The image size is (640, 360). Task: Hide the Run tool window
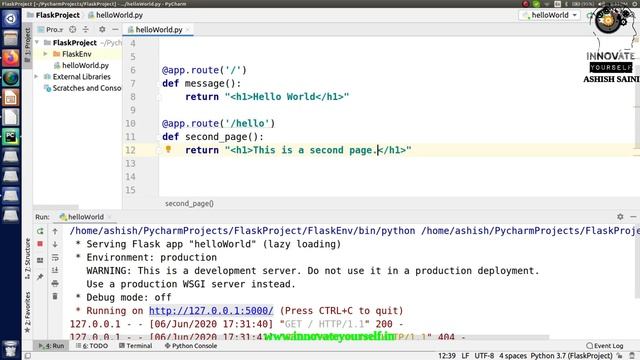click(x=633, y=217)
